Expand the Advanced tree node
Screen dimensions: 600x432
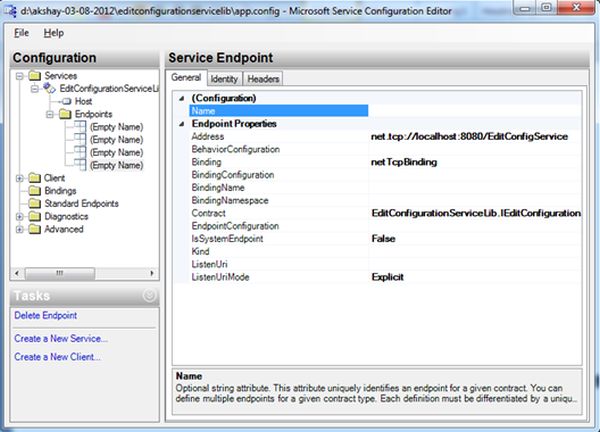[x=20, y=230]
